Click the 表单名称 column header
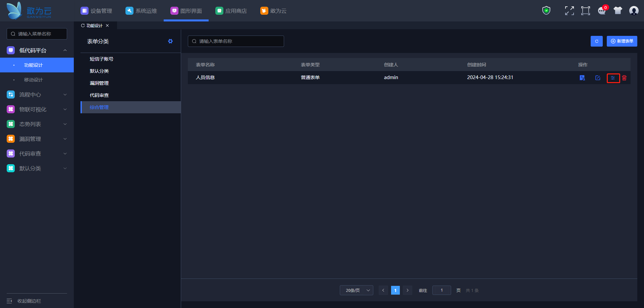Image resolution: width=644 pixels, height=308 pixels. point(205,65)
